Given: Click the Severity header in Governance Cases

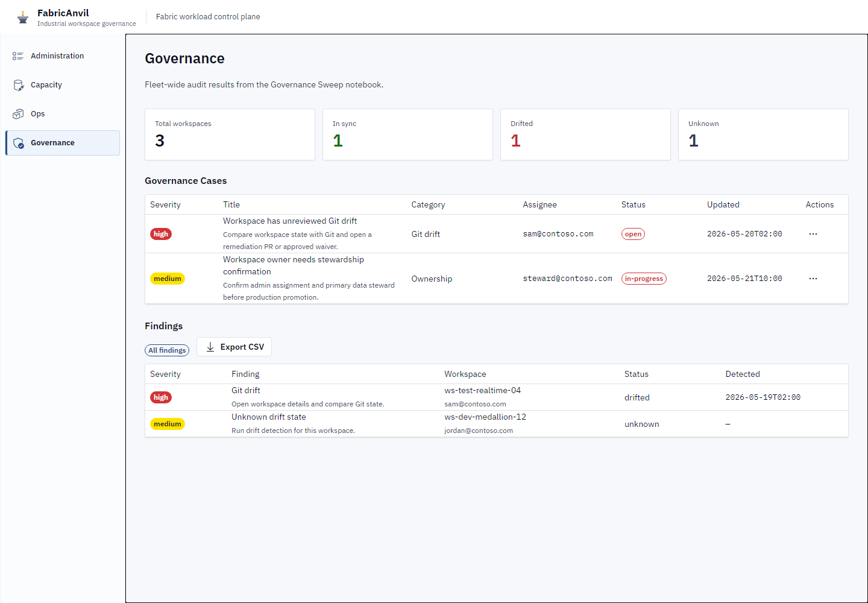Looking at the screenshot, I should point(165,205).
